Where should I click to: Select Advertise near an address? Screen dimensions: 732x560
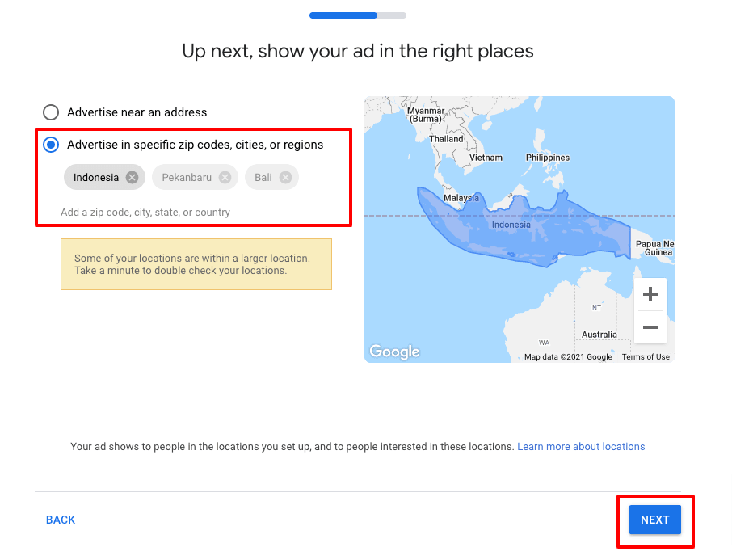51,112
